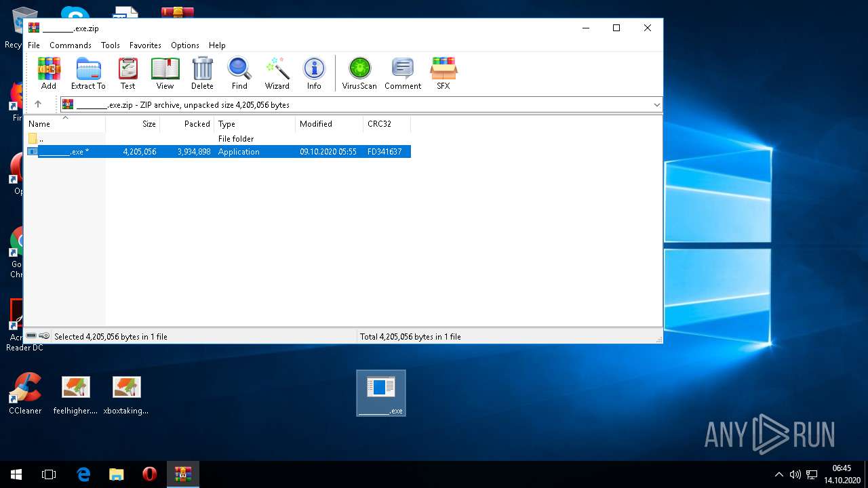Run the Test archive tool

click(127, 73)
